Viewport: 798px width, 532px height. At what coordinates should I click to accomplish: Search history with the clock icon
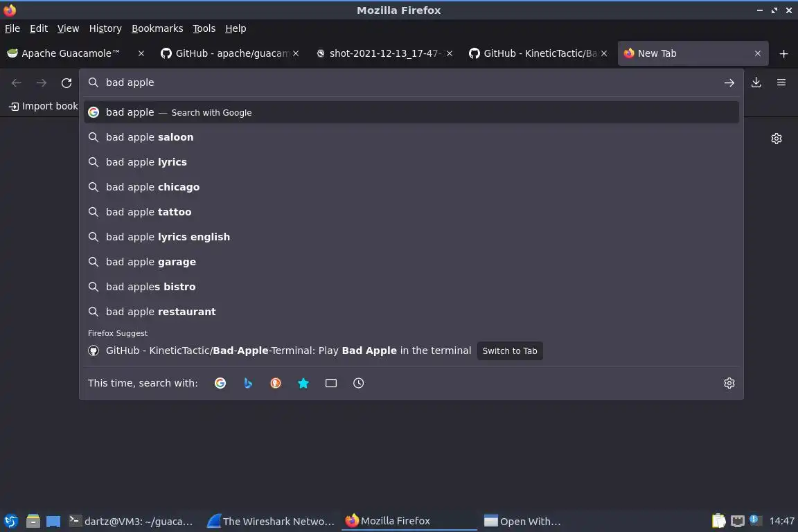point(358,383)
